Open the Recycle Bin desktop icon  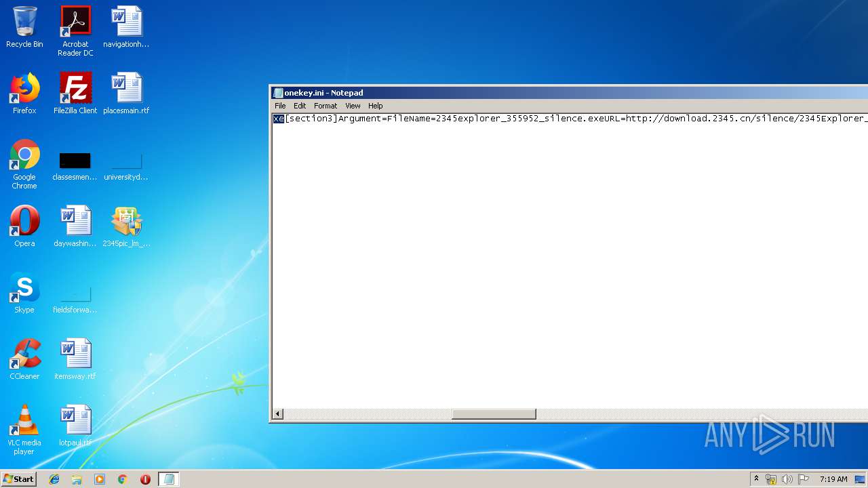pos(24,27)
